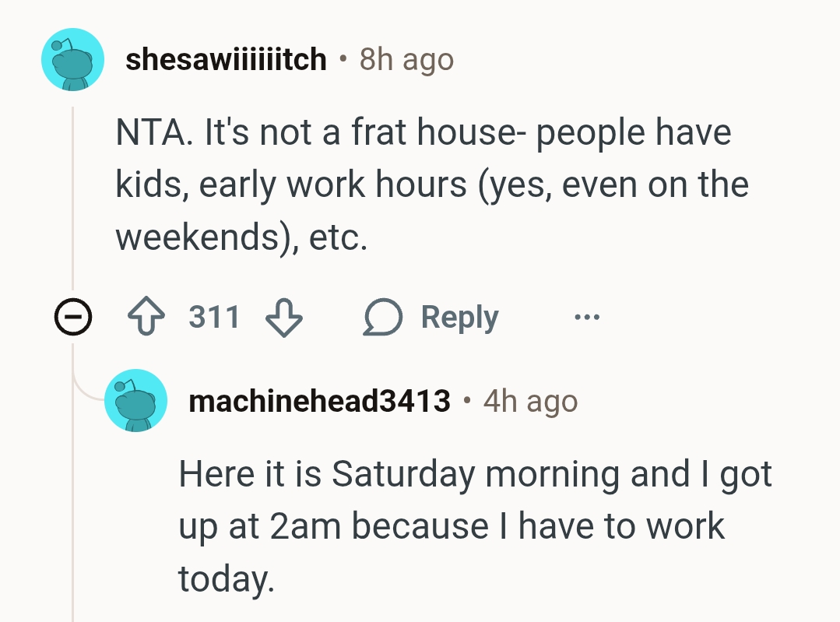Image resolution: width=840 pixels, height=622 pixels.
Task: Visit the shesawiiiiiitch username link
Action: coord(226,59)
